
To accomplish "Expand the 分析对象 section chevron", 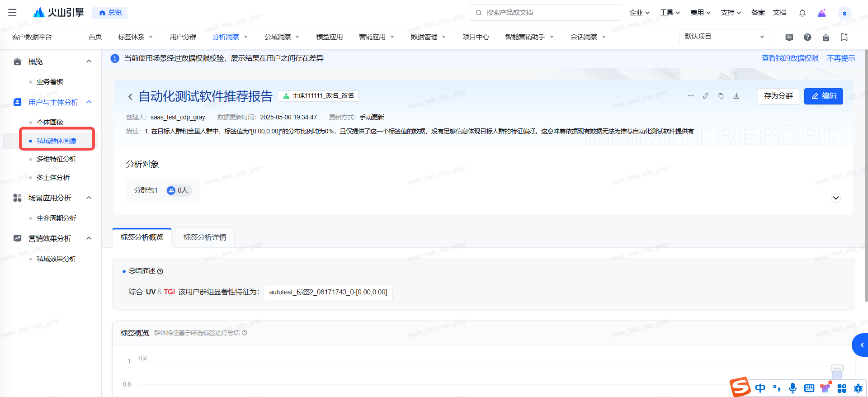I will pyautogui.click(x=835, y=198).
